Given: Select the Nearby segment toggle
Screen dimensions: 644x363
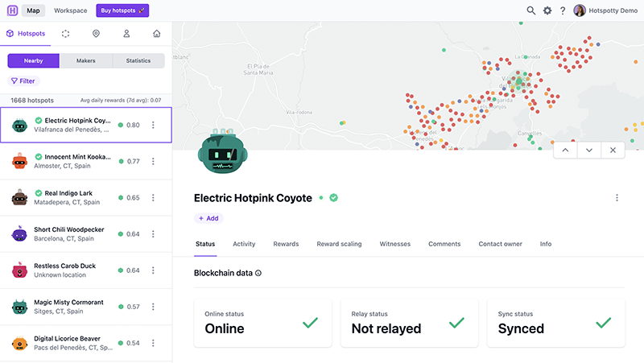Looking at the screenshot, I should [x=33, y=60].
